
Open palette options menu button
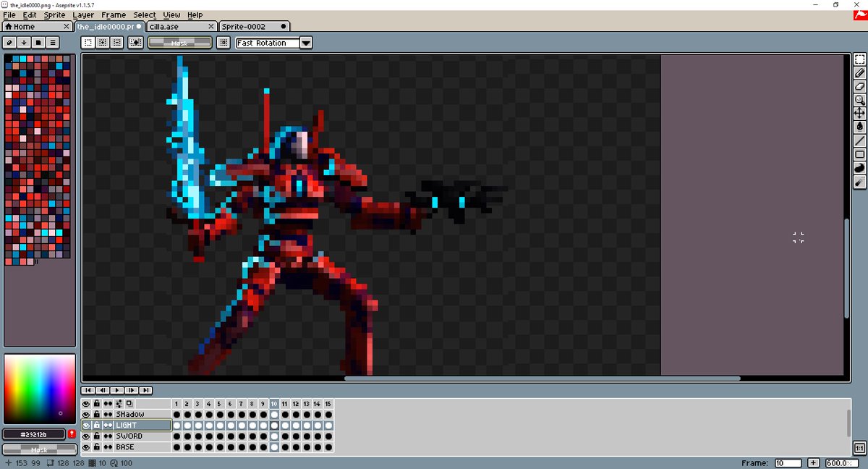(x=53, y=43)
